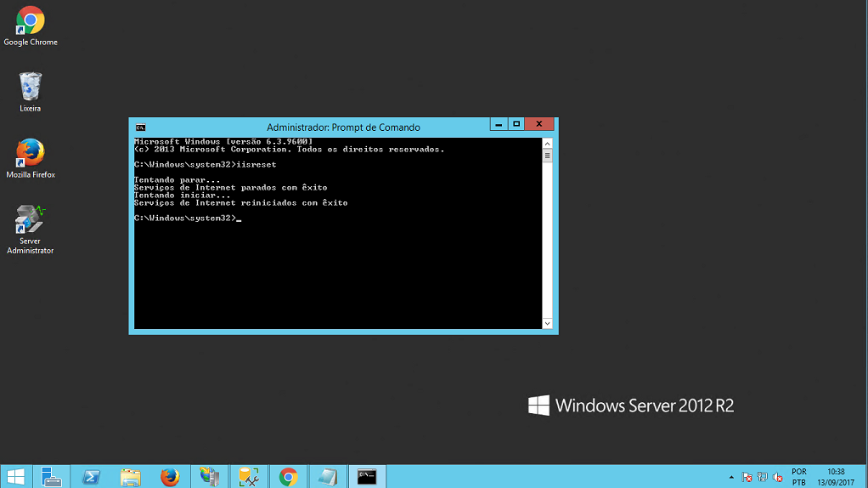Screen dimensions: 868x488
Task: Launch Chrome from the taskbar
Action: (289, 476)
